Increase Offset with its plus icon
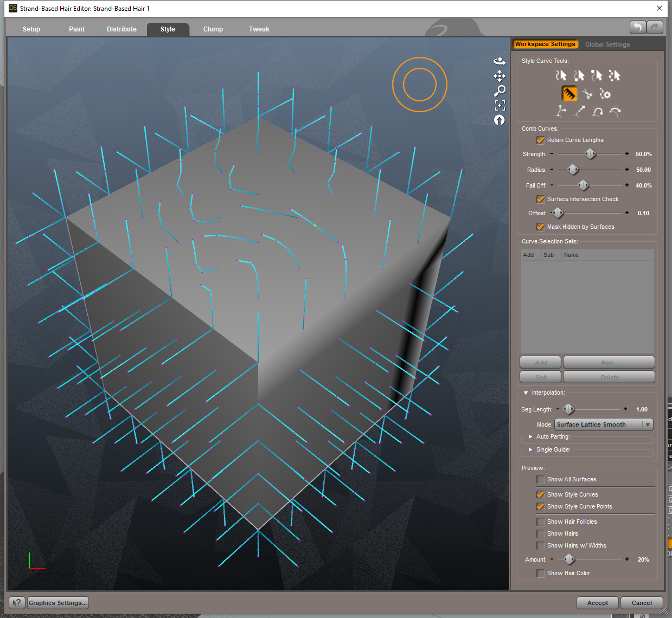This screenshot has width=672, height=618. tap(627, 213)
